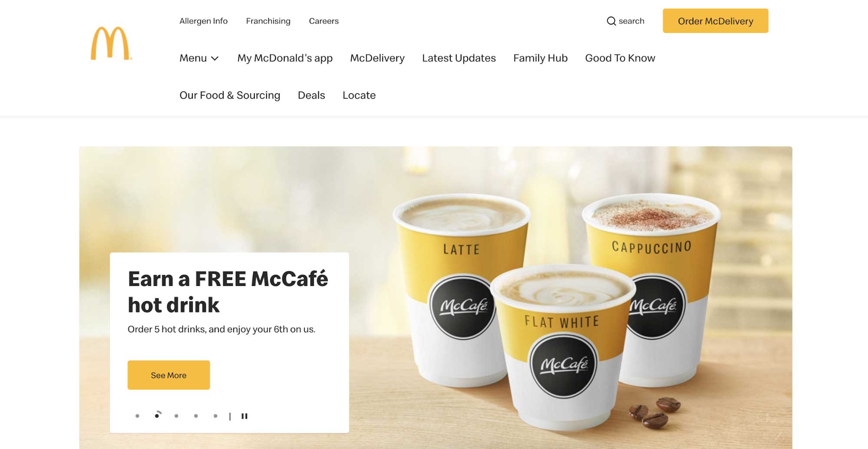Click the McDonald's golden arches logo
The height and width of the screenshot is (449, 868).
click(x=111, y=43)
